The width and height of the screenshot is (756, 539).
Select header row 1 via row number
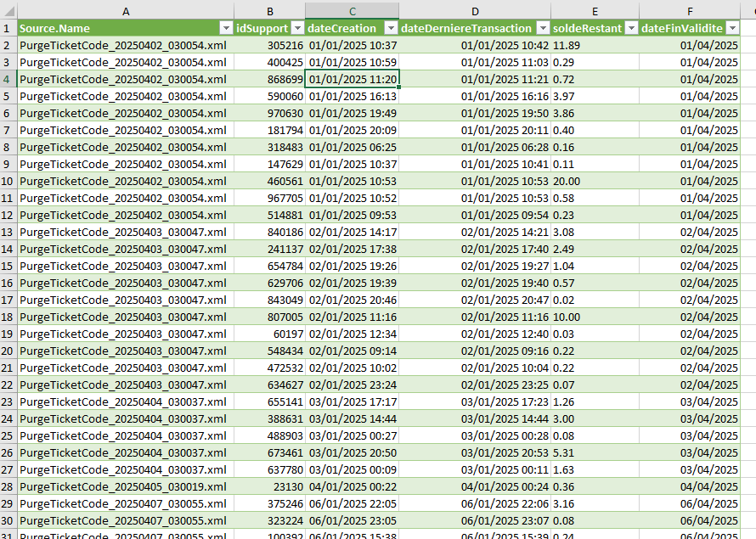[x=8, y=28]
